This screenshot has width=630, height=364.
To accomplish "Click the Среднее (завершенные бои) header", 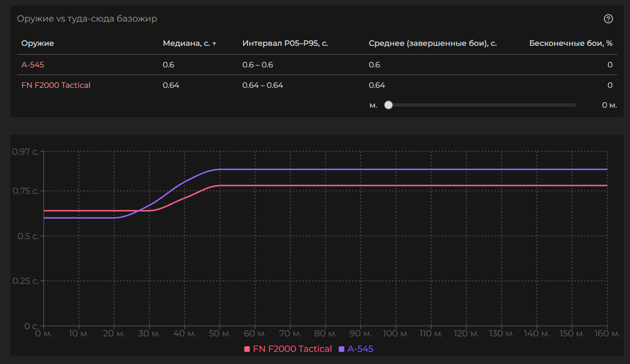I will click(x=433, y=43).
